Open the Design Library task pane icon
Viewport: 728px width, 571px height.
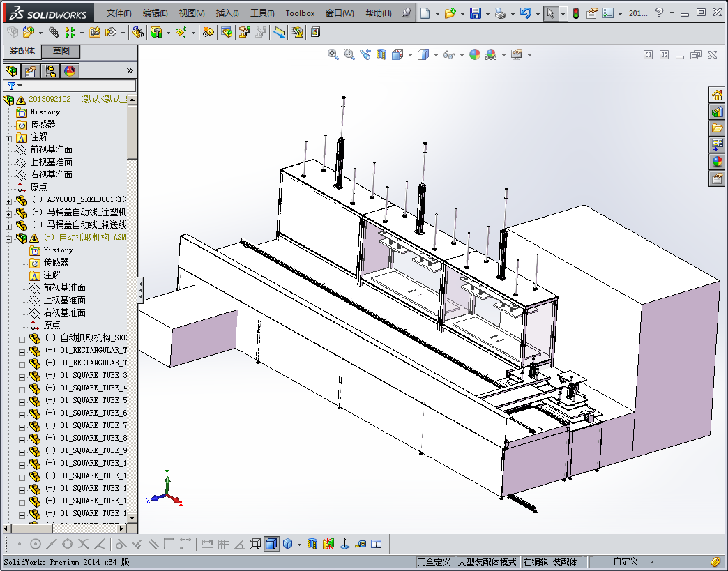(717, 112)
